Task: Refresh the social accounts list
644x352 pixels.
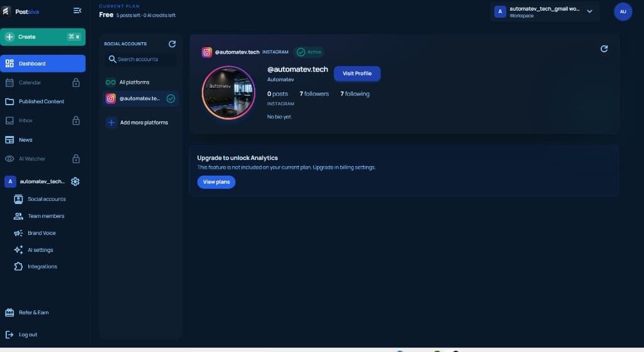Action: [x=172, y=44]
